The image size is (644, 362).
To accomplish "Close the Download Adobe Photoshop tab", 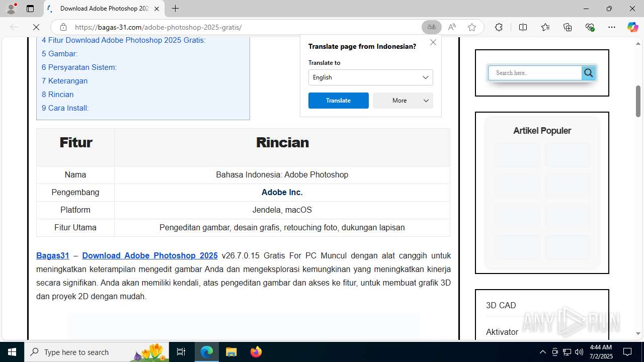I will [x=156, y=9].
